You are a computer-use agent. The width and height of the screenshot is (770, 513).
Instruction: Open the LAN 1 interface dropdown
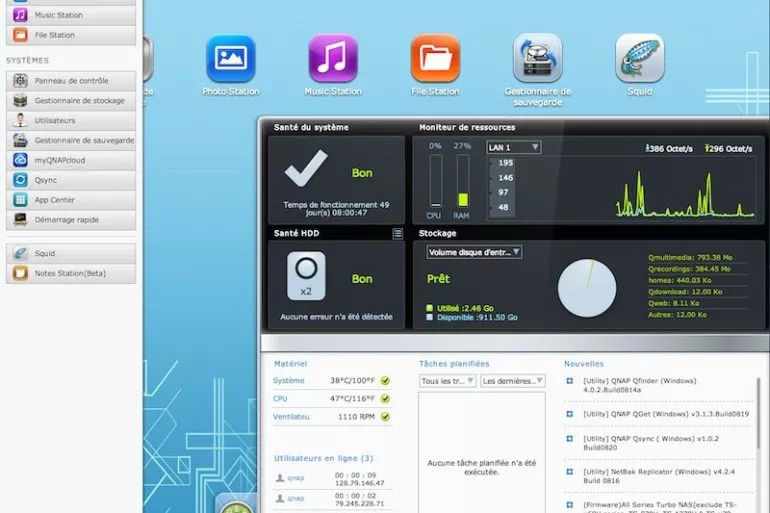[x=514, y=147]
